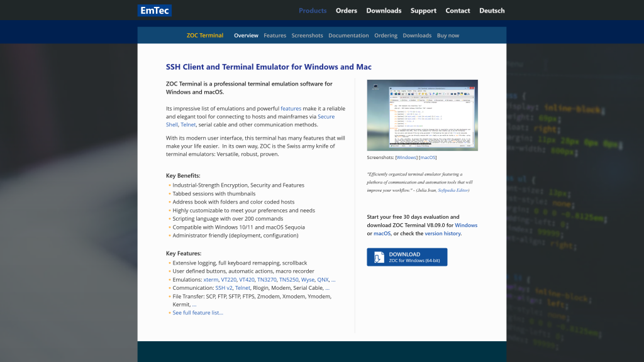Switch the site language to Deutsch
The image size is (644, 362).
coord(492,11)
